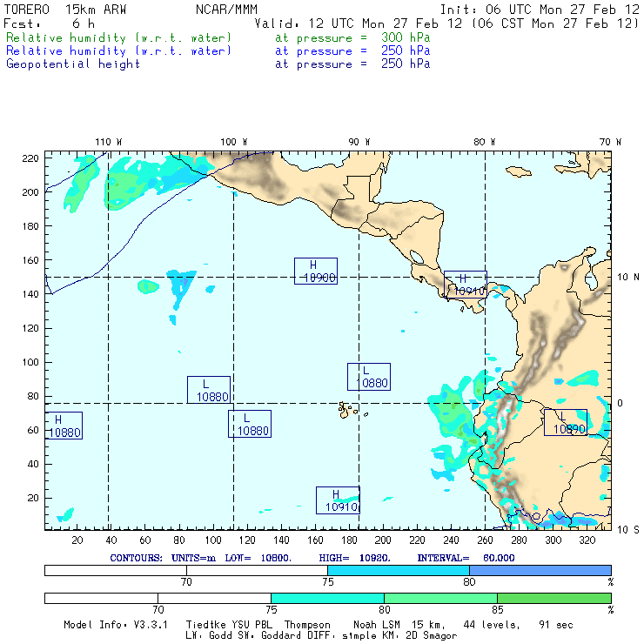Click the 'INTERVAL= 60.000' contour text

[466, 558]
